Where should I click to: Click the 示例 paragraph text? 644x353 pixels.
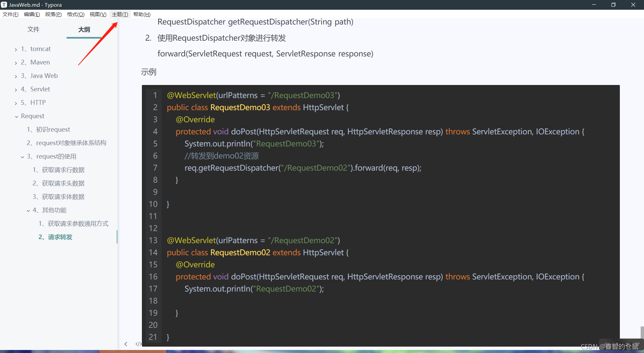tap(149, 72)
